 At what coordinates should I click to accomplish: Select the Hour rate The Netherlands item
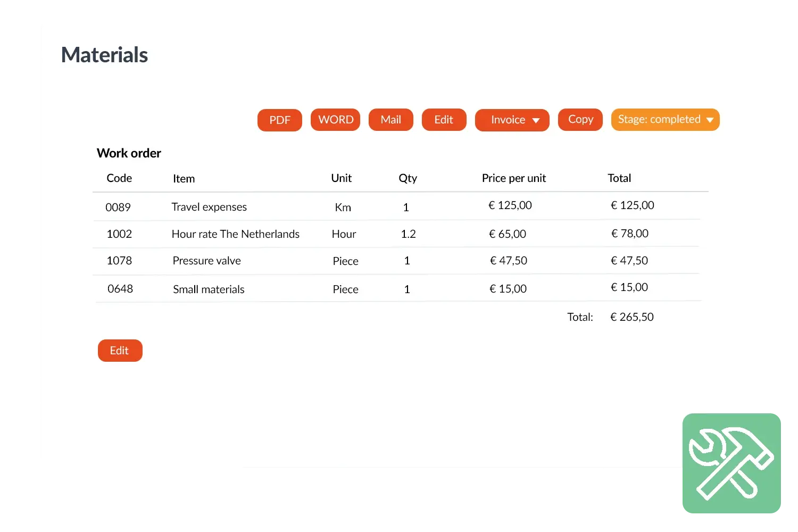(x=235, y=234)
